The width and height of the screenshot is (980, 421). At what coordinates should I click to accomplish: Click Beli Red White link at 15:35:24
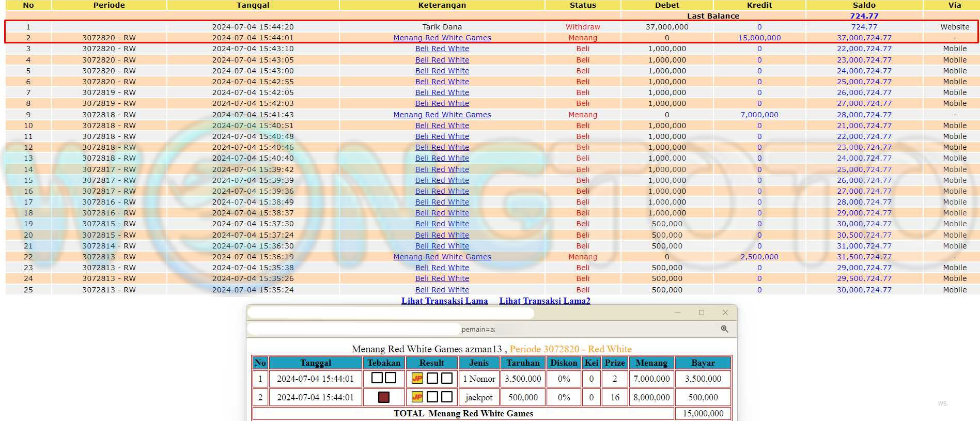coord(442,290)
